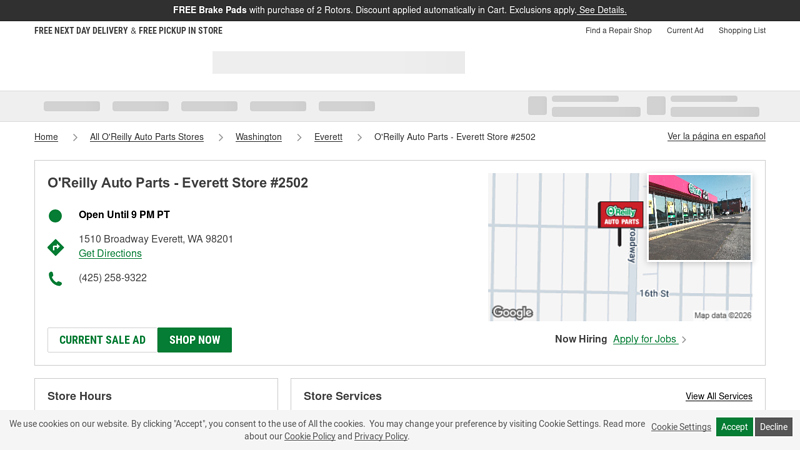Click the O'Reilly Auto Parts map marker
The width and height of the screenshot is (800, 450).
pos(620,216)
